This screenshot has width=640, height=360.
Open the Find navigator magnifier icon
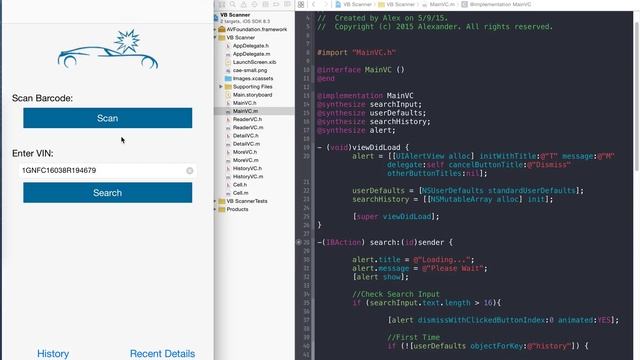232,4
